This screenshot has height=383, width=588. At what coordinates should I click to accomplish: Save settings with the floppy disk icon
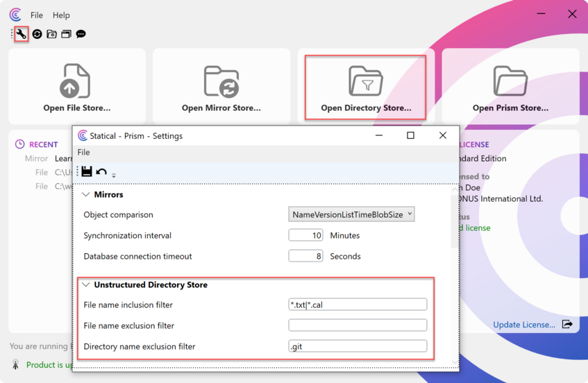click(x=87, y=171)
